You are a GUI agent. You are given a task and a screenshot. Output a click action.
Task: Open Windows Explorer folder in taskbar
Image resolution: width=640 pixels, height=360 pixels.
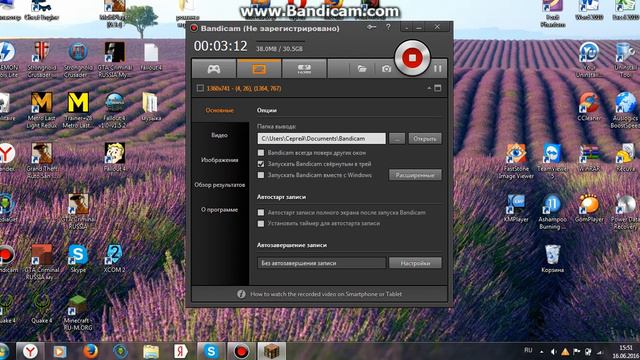151,351
